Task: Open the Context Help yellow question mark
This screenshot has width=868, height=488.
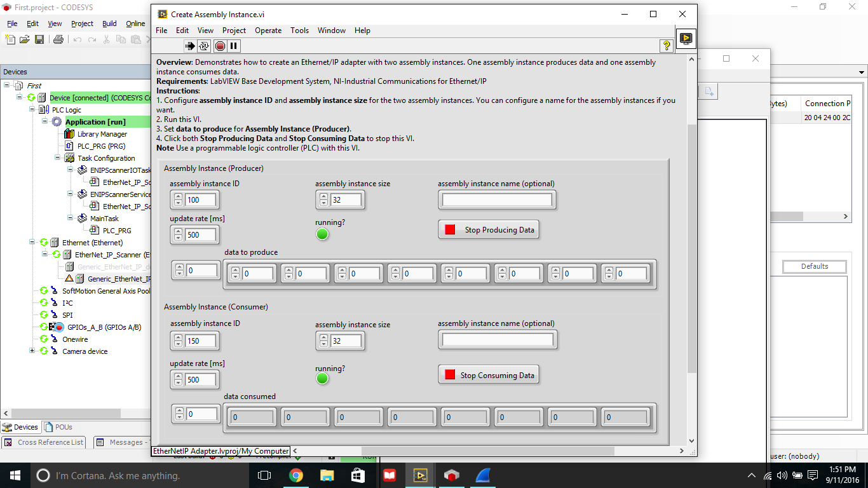Action: coord(666,46)
